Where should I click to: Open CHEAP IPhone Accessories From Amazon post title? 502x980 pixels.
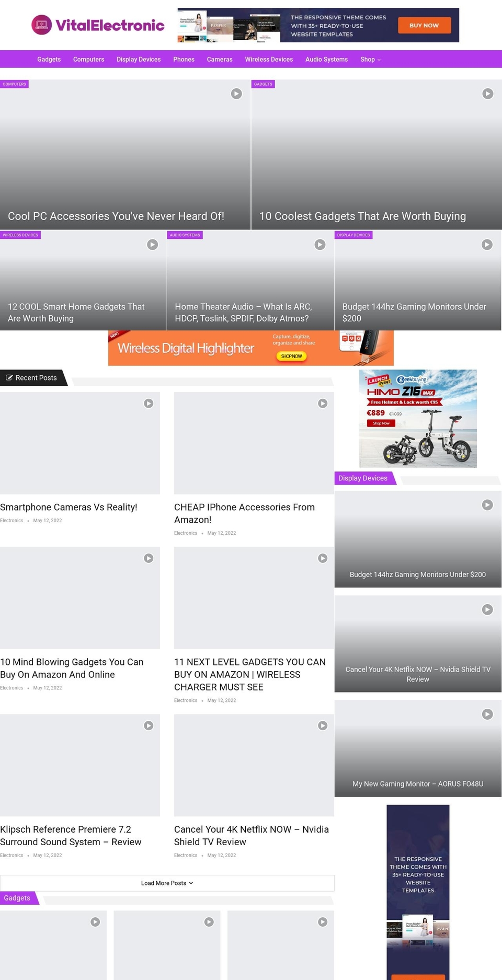point(244,513)
